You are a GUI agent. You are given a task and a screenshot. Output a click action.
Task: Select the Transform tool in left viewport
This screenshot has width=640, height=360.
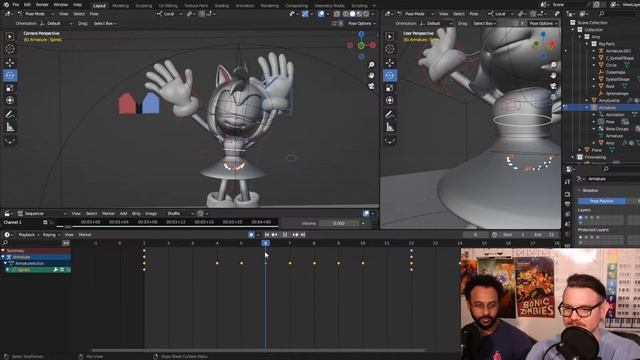pos(10,100)
